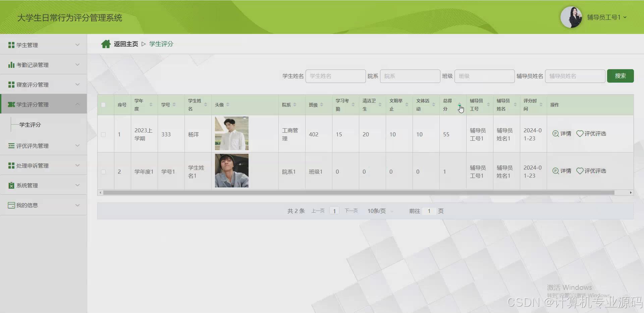Focus the 班级 search field

point(484,76)
